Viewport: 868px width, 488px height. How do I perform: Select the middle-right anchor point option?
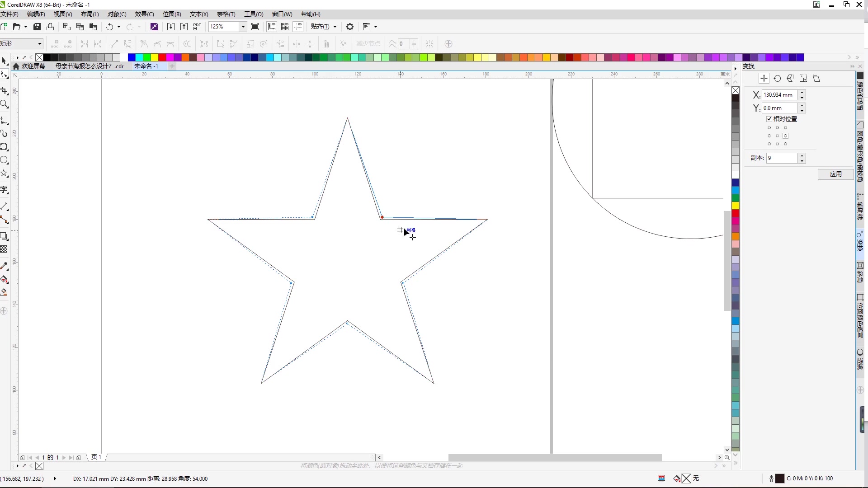[x=785, y=136]
